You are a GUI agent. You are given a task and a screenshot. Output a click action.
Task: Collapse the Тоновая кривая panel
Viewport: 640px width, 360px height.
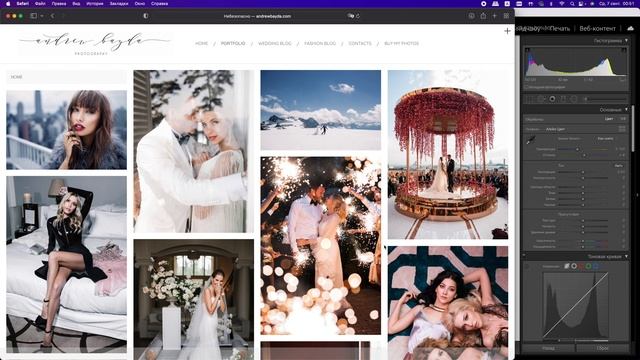pos(626,257)
